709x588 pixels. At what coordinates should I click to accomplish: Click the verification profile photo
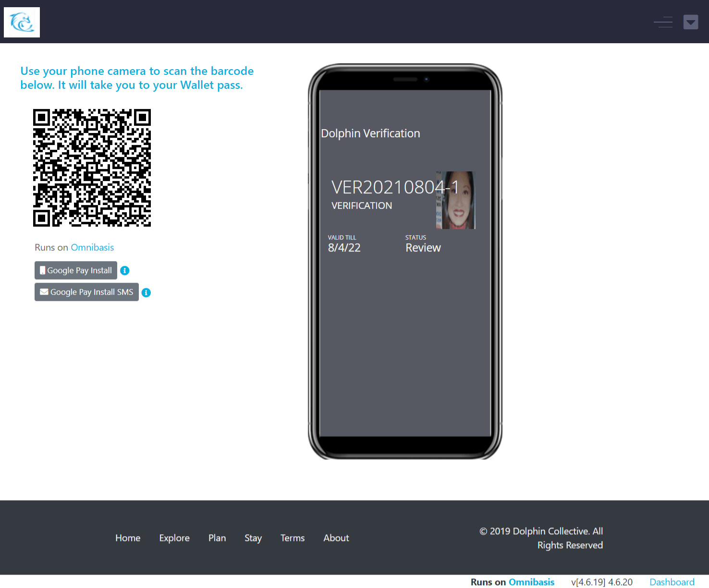pyautogui.click(x=455, y=200)
